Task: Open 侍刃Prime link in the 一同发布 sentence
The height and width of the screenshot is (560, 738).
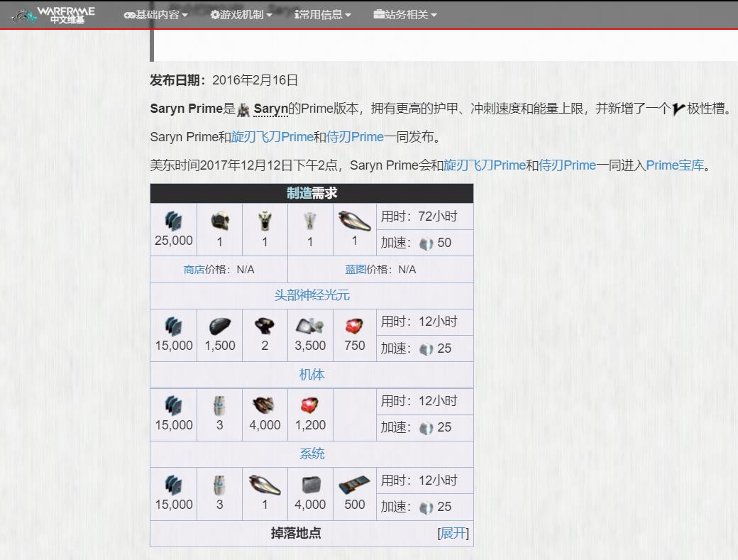Action: [355, 137]
